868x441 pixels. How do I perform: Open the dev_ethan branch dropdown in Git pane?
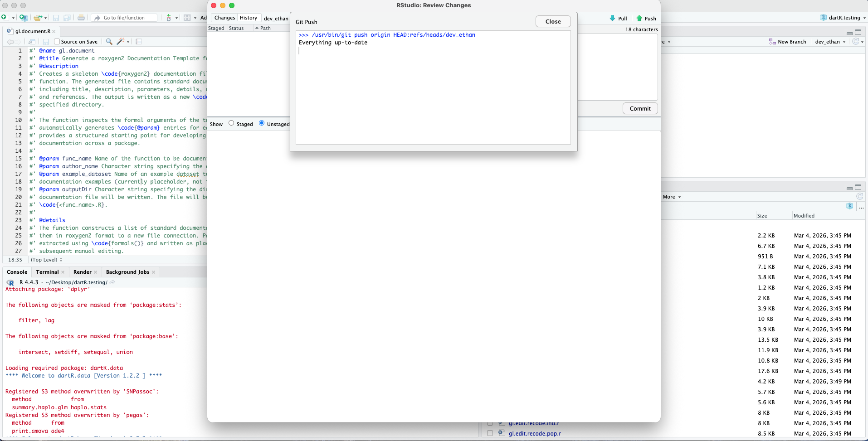[830, 42]
